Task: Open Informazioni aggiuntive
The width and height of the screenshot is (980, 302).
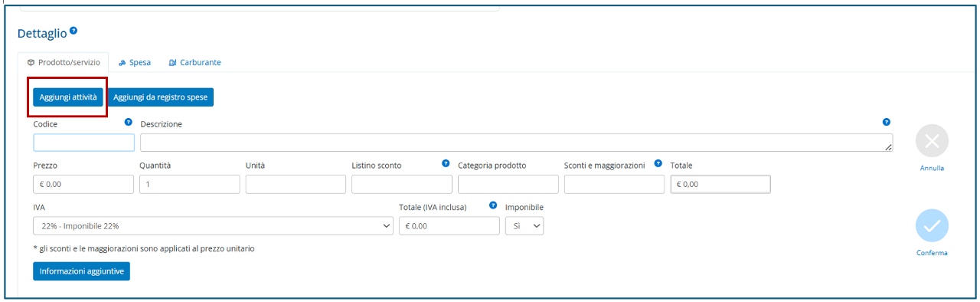Action: coord(81,271)
